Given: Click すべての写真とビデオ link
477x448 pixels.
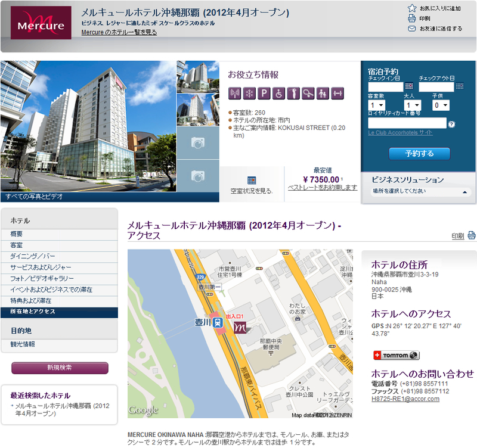Looking at the screenshot, I should (x=34, y=197).
